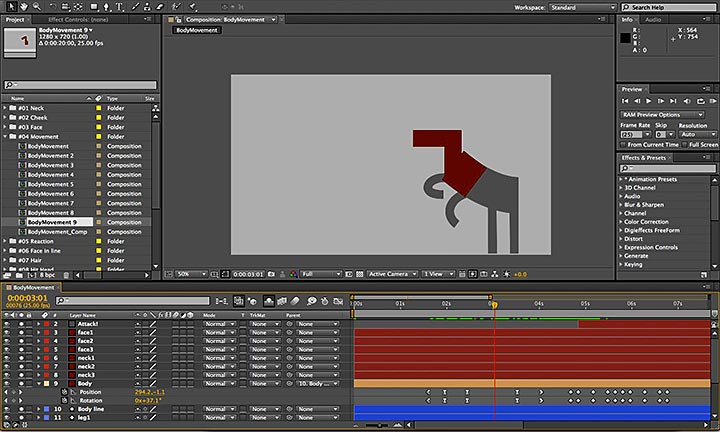This screenshot has width=720, height=432.
Task: Select the Puppet Pin tool
Action: pos(193,6)
